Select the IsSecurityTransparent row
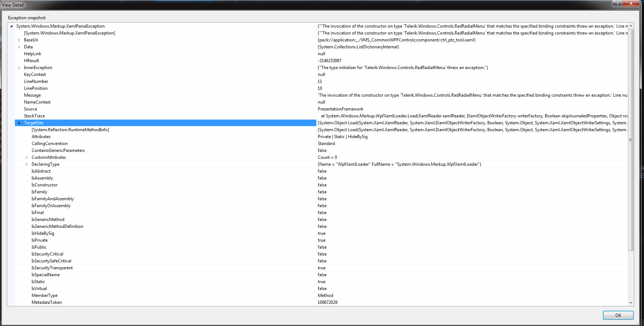The width and height of the screenshot is (644, 326). 321,268
